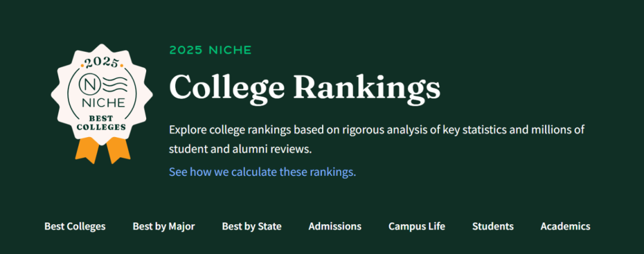Click the green '2025 NICHE' label
644x254 pixels.
pyautogui.click(x=210, y=51)
